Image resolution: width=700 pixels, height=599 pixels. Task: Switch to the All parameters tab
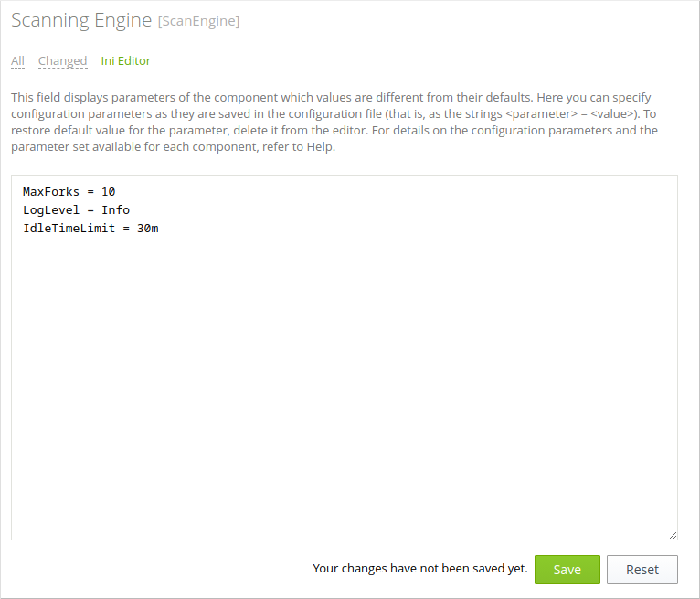18,60
